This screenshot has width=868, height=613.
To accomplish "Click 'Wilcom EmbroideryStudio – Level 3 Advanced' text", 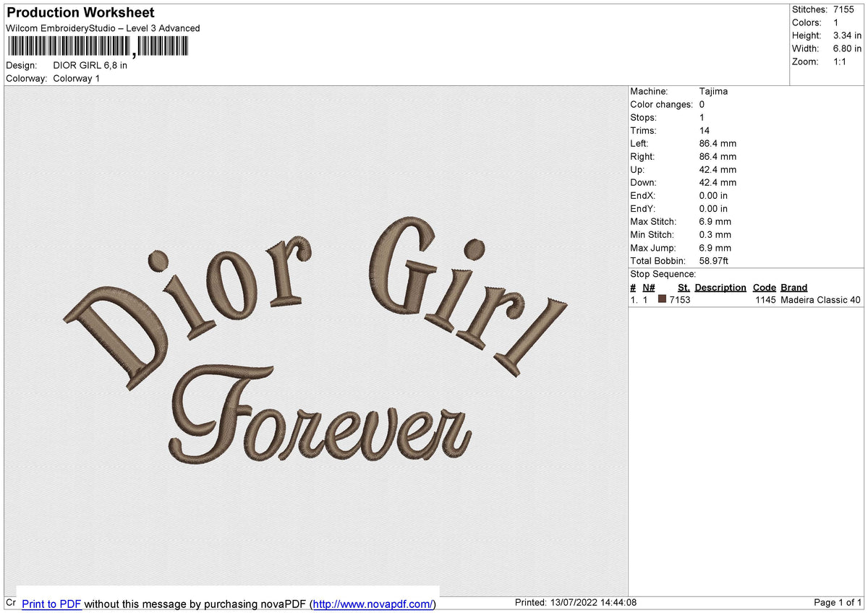I will click(x=103, y=28).
